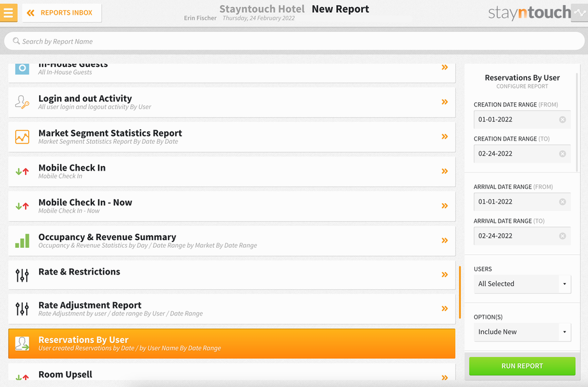The width and height of the screenshot is (588, 387).
Task: Go back to Reports Inbox
Action: [x=62, y=13]
